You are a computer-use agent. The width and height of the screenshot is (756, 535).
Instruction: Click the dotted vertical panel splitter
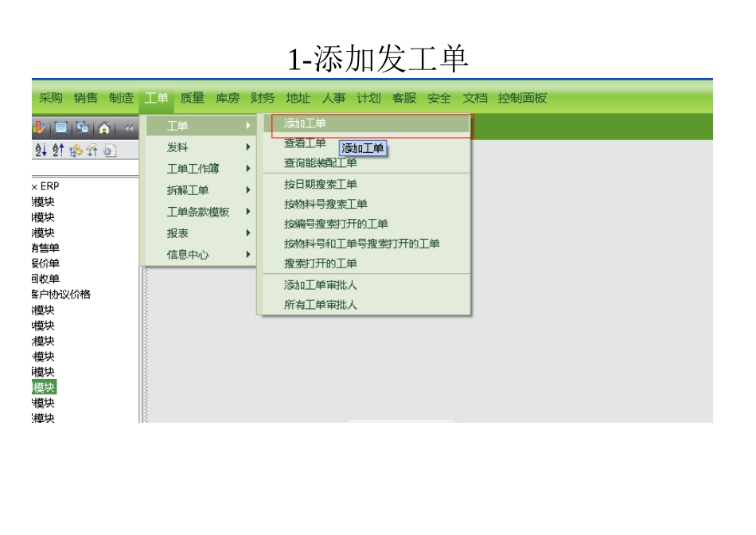(145, 345)
